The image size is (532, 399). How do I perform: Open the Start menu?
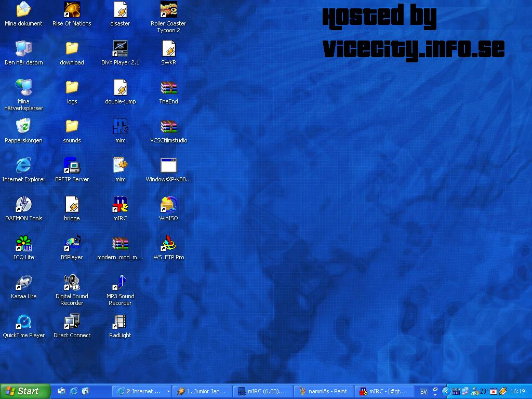pos(25,391)
